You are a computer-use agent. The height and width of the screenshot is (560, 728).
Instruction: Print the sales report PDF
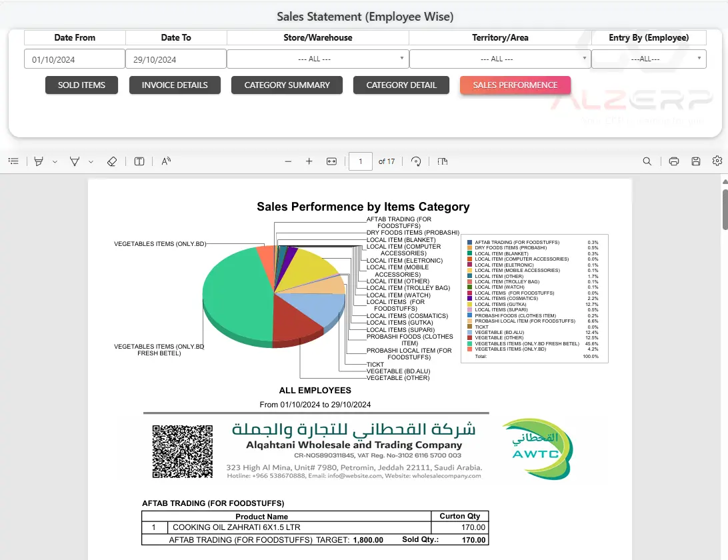tap(674, 161)
